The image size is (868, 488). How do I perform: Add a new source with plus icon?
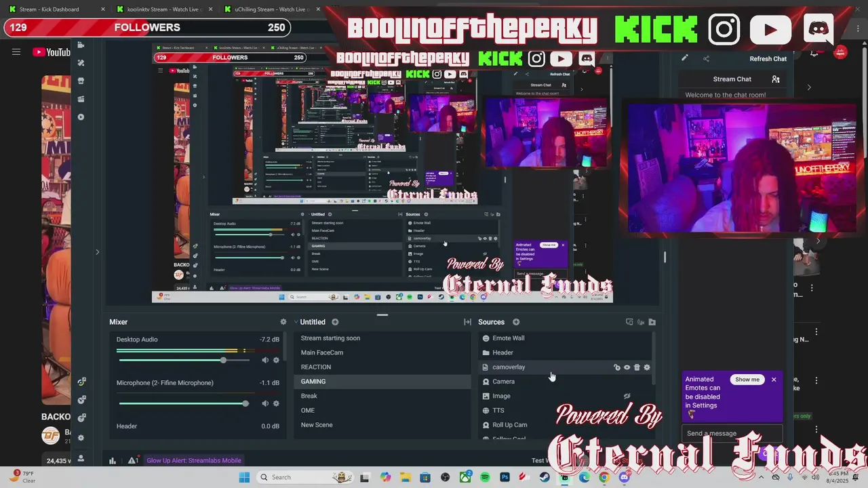(516, 322)
